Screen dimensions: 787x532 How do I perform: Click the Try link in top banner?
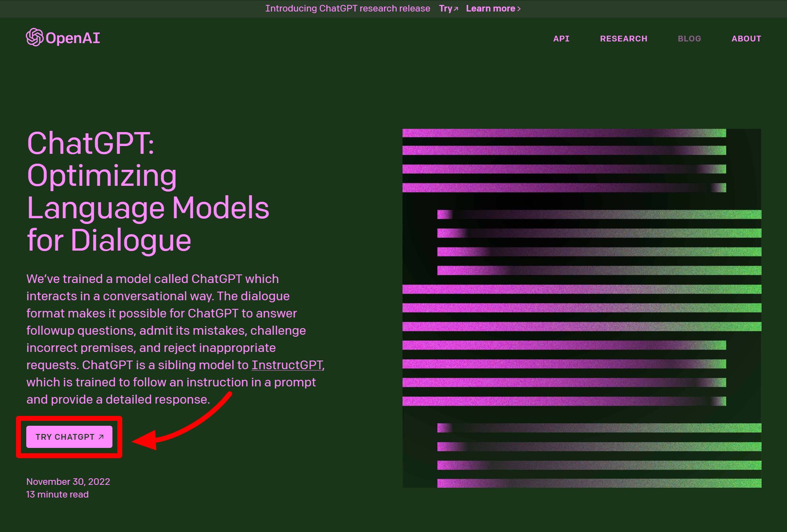click(445, 9)
